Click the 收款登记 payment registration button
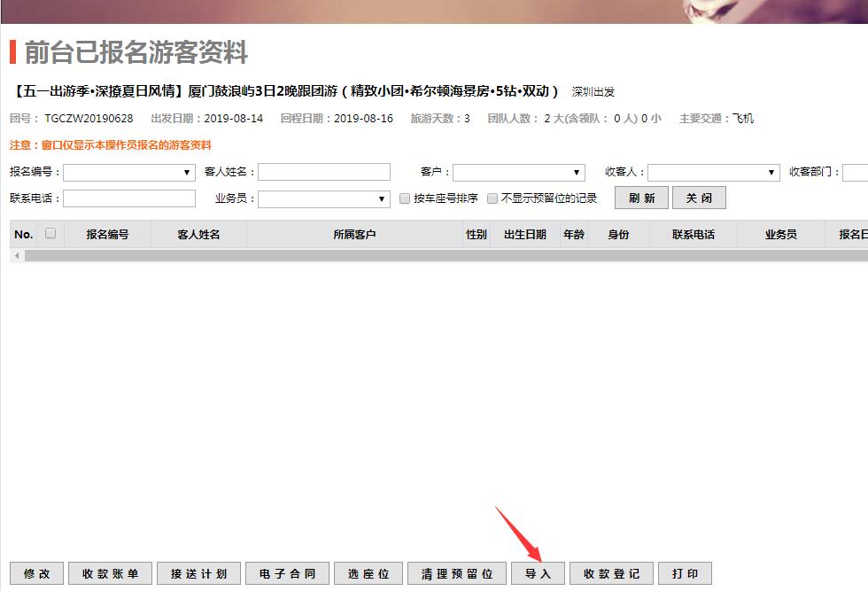Screen dimensions: 868x591 tap(611, 573)
